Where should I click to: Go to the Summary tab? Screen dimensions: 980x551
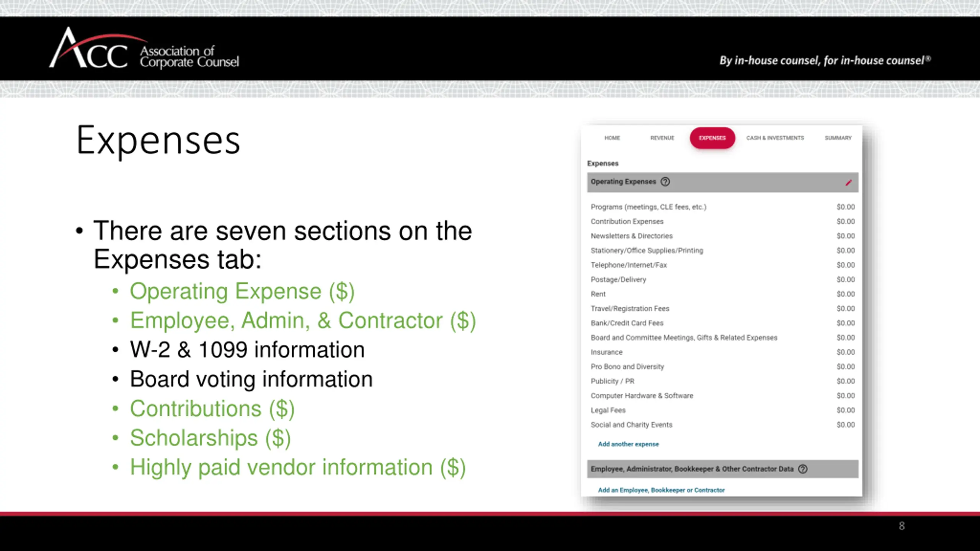click(838, 138)
